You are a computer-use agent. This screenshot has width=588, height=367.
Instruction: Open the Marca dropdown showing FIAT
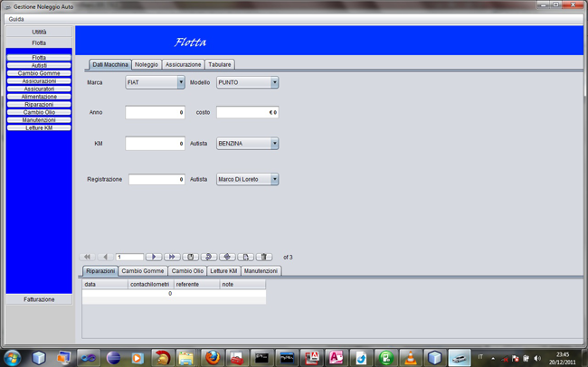(181, 82)
